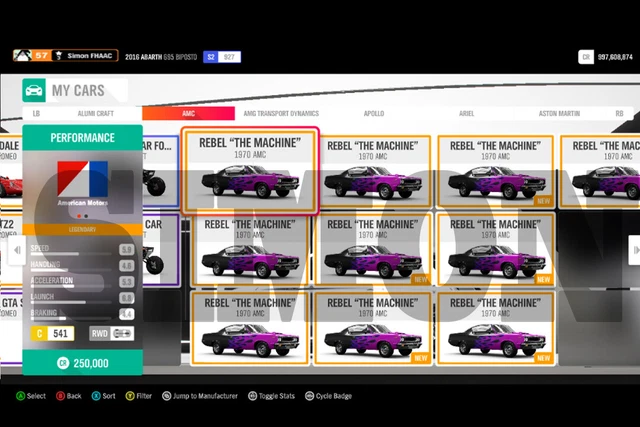The image size is (640, 427).
Task: Click the player avatar badge icon
Action: [x=22, y=56]
